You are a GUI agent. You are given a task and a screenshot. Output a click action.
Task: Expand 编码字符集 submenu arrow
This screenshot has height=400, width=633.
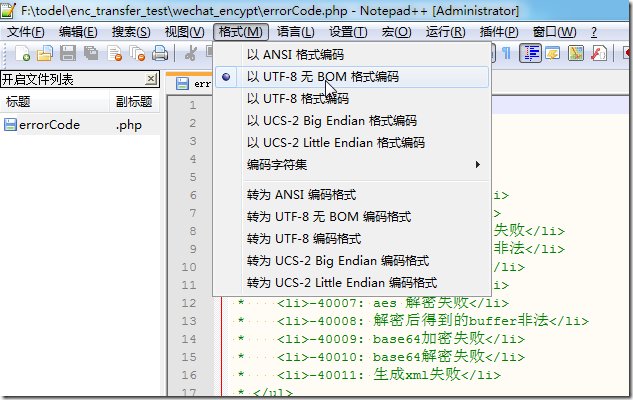coord(478,165)
